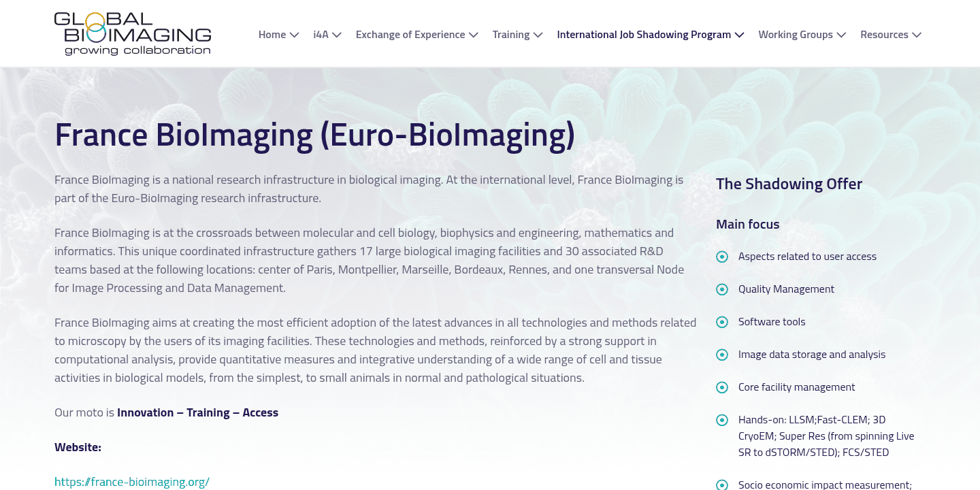
Task: Select the bullet icon beside Quality Management
Action: click(721, 289)
